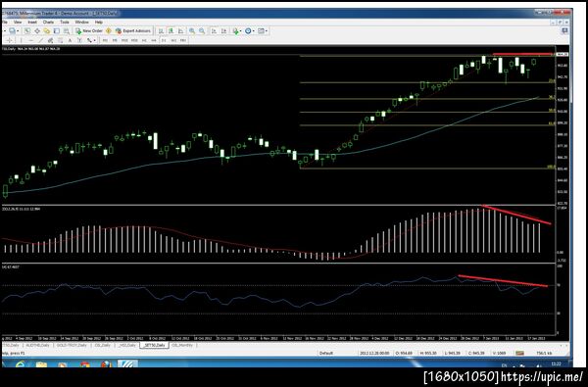
Task: Open the MetaEditor diamond icon
Action: pos(109,31)
